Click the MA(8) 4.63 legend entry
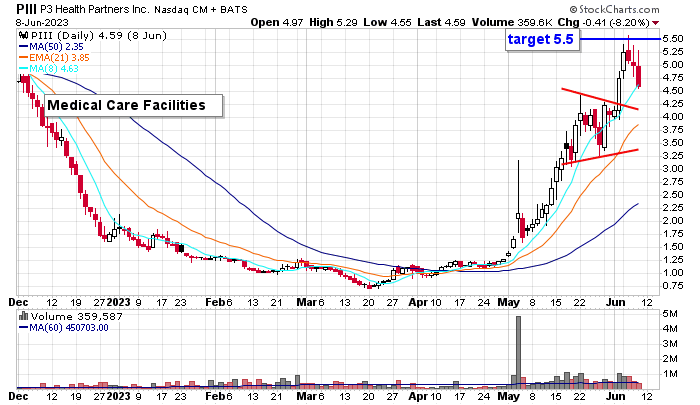 pos(49,69)
